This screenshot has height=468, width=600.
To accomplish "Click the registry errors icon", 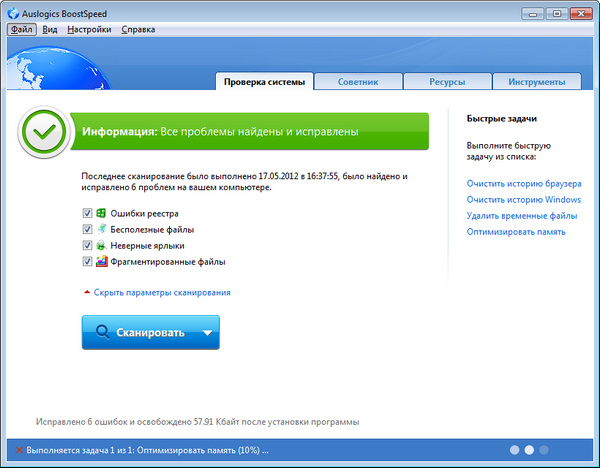I will coord(101,213).
